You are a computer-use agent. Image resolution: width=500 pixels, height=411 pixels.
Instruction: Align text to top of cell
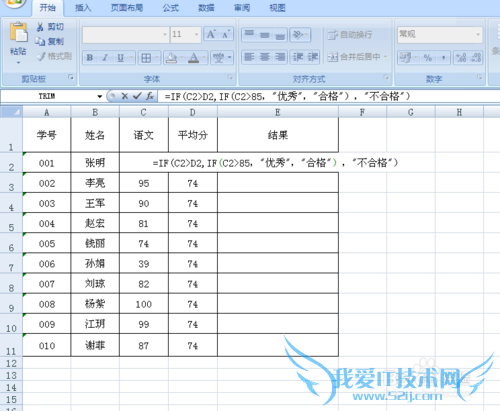pyautogui.click(x=249, y=34)
